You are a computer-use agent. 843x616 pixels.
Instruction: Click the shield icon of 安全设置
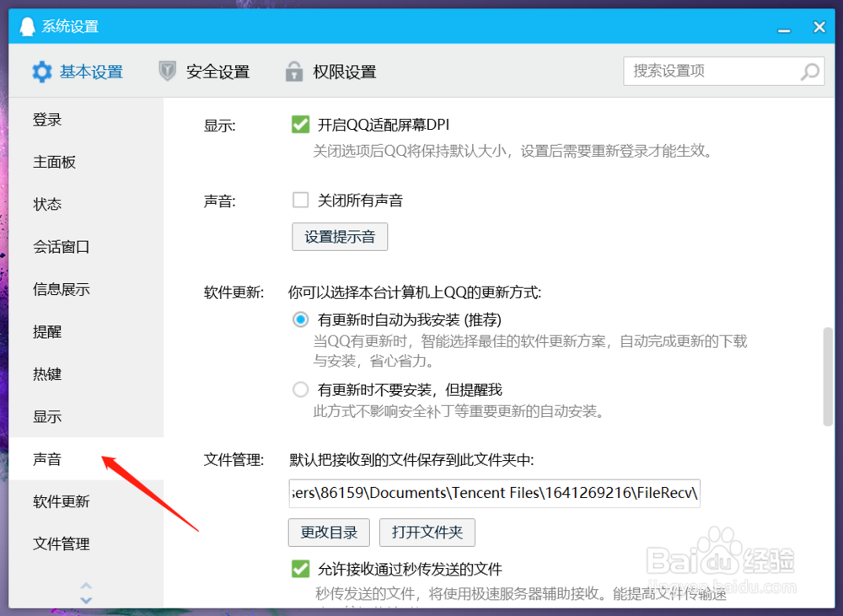click(x=167, y=71)
